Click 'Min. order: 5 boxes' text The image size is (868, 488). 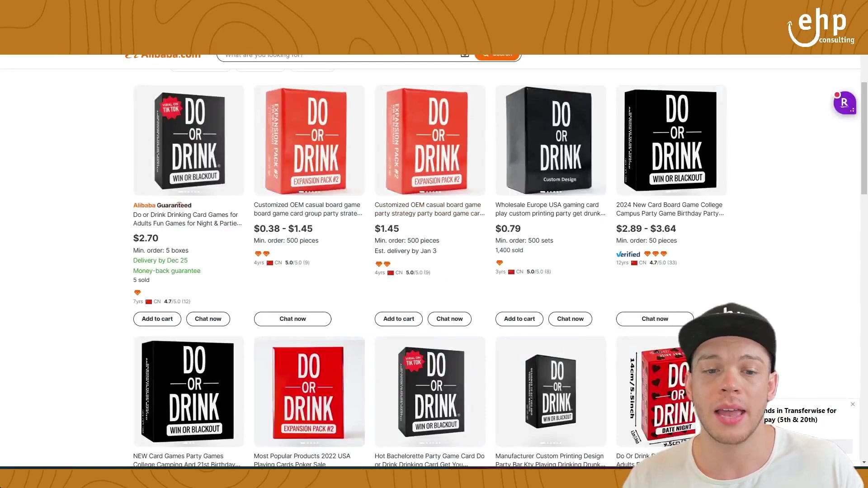pyautogui.click(x=161, y=250)
